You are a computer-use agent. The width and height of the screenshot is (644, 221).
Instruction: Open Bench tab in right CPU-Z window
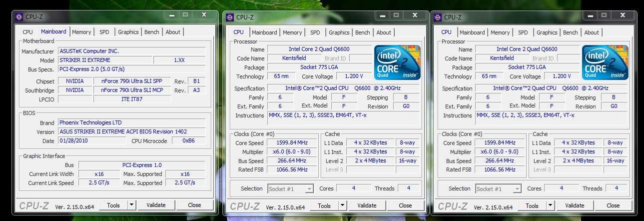pos(571,32)
